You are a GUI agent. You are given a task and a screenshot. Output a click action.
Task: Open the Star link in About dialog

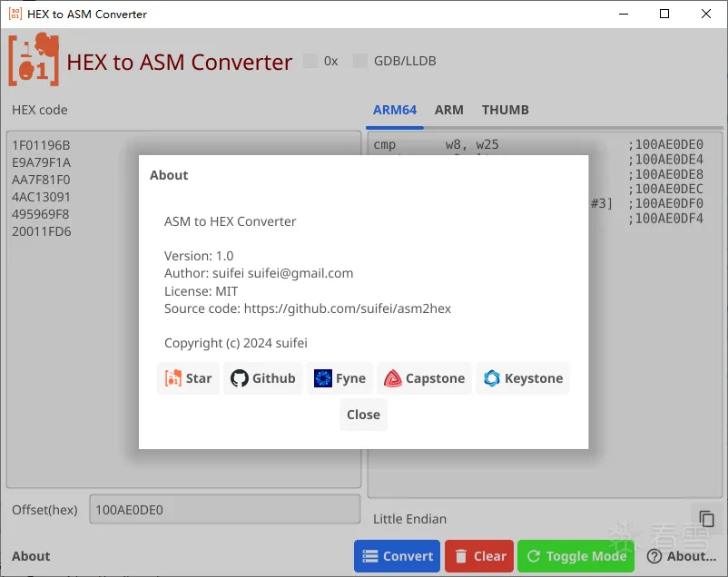tap(188, 378)
